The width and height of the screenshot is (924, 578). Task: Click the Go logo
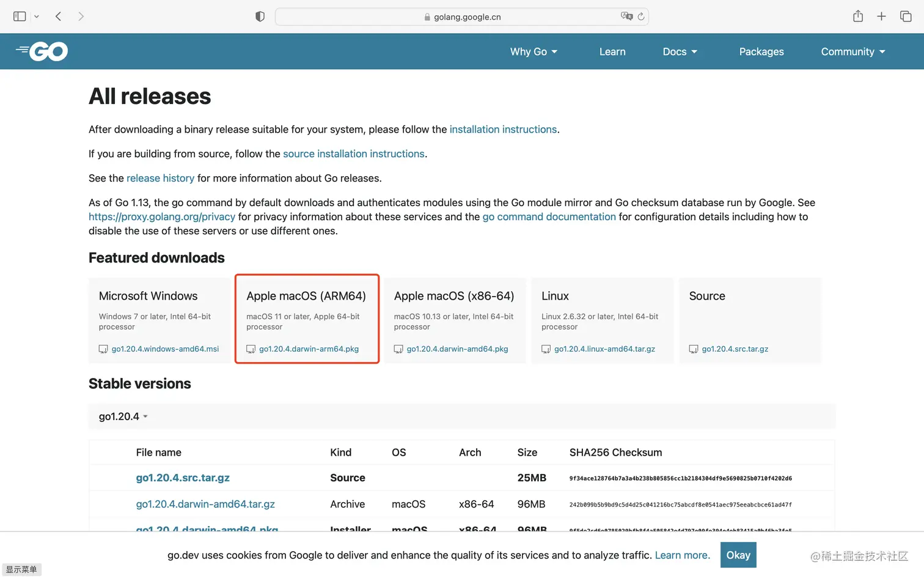[42, 51]
